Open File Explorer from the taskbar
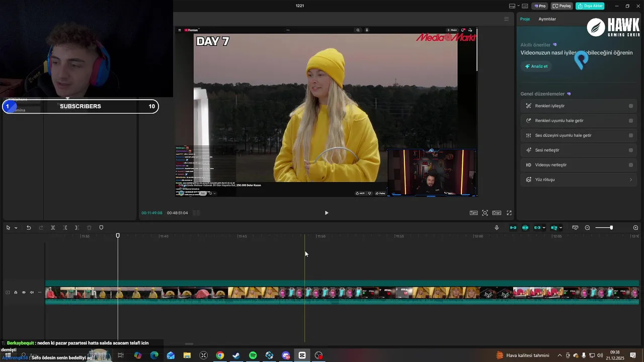The height and width of the screenshot is (362, 644). pyautogui.click(x=187, y=355)
